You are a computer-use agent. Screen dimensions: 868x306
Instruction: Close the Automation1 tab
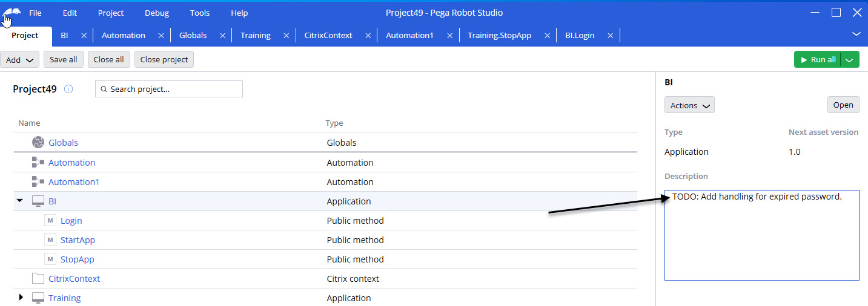tap(450, 36)
